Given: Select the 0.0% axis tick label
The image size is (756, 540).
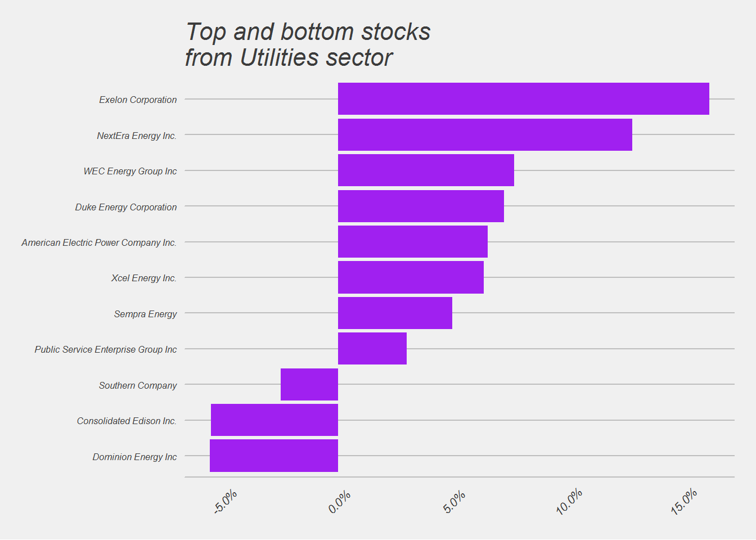Looking at the screenshot, I should point(340,502).
